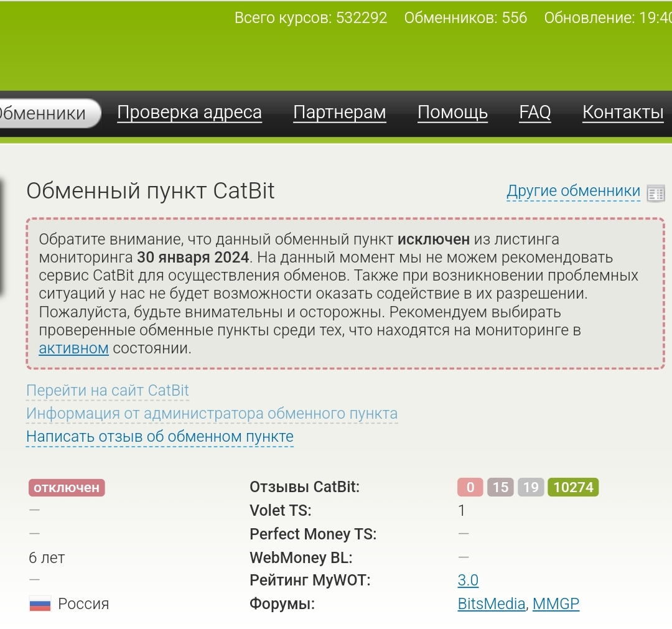The height and width of the screenshot is (629, 672).
Task: Open Проверка адреса menu item
Action: click(x=189, y=113)
